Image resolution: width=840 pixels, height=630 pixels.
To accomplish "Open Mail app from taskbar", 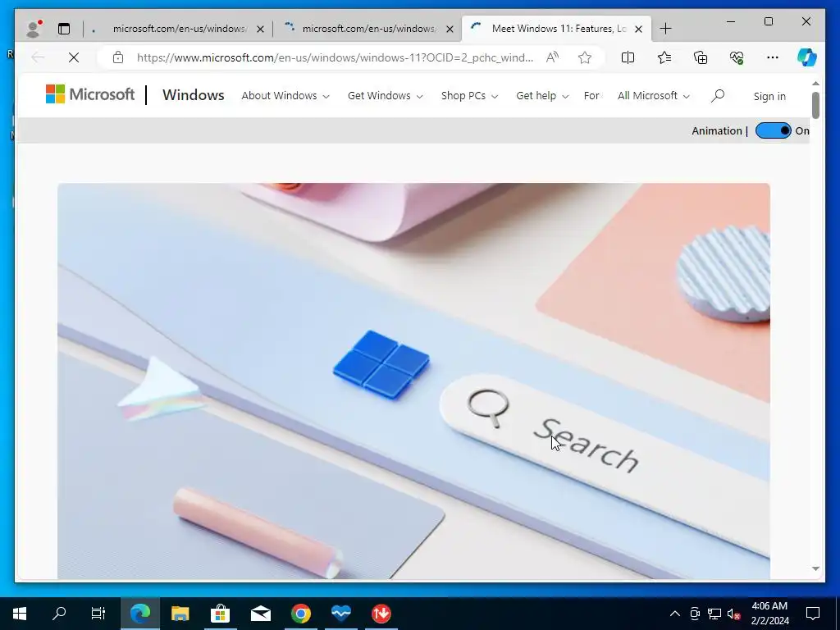I will pos(260,614).
